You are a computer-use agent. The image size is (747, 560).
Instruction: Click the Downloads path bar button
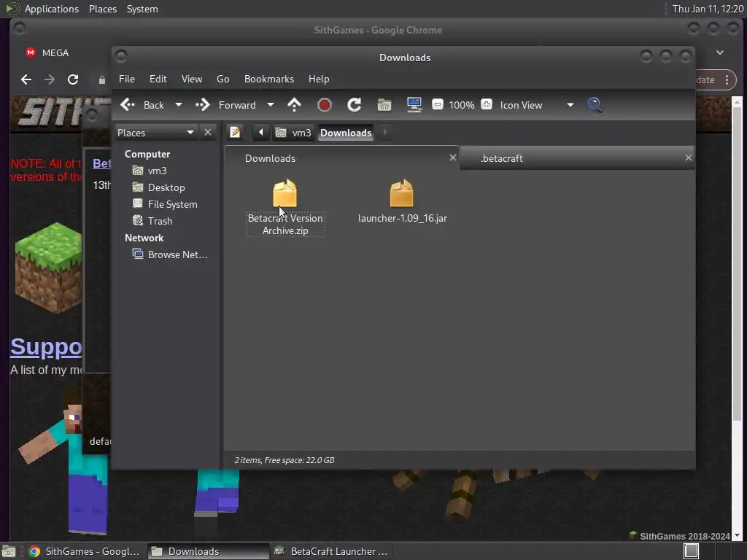pos(346,133)
